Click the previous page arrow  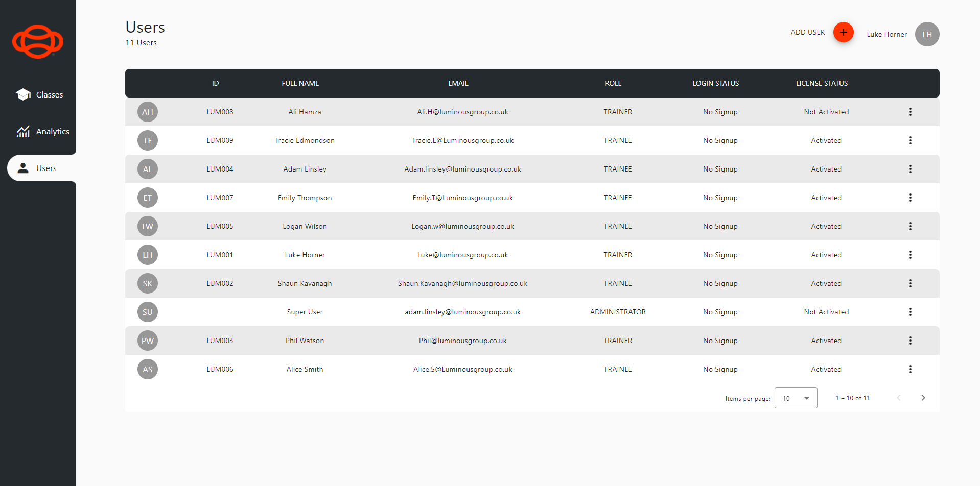(x=898, y=398)
